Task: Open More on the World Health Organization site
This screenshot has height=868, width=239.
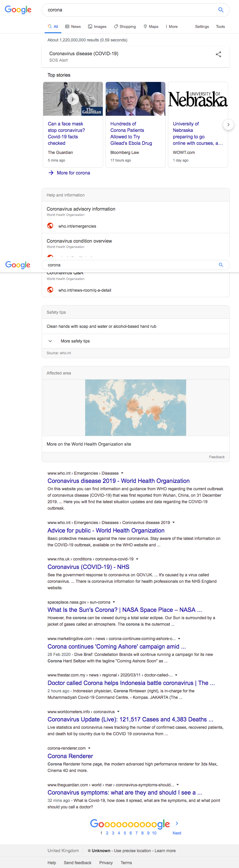Action: pos(89,444)
